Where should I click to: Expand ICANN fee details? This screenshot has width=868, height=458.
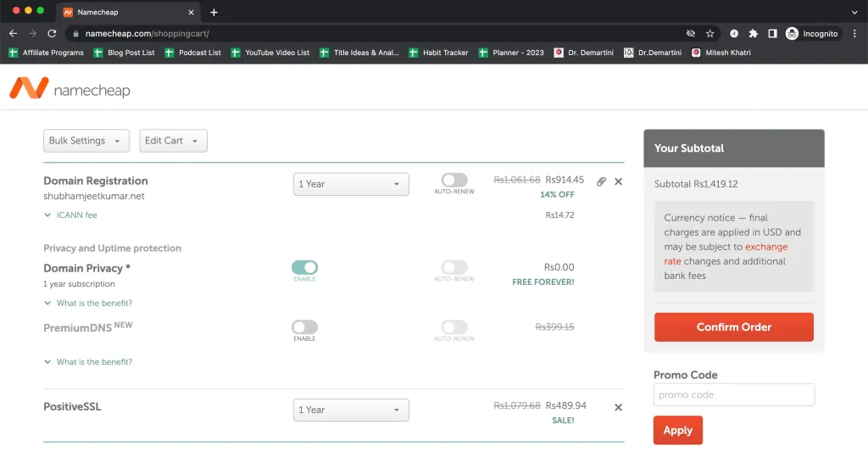[71, 215]
